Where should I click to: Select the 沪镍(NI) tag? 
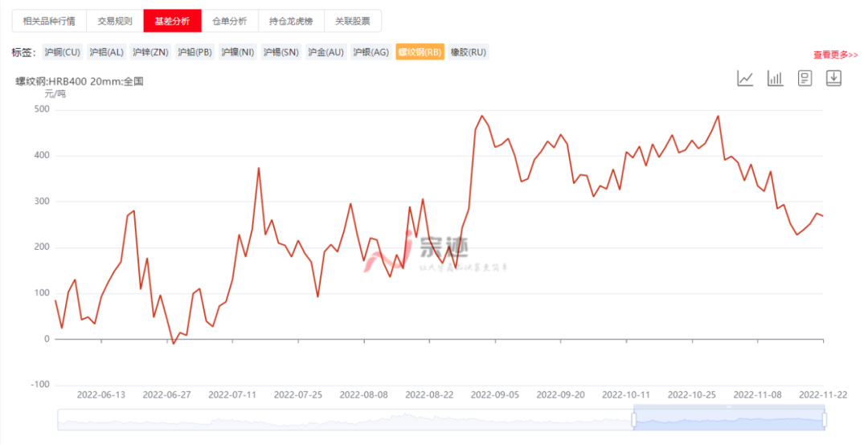(237, 52)
